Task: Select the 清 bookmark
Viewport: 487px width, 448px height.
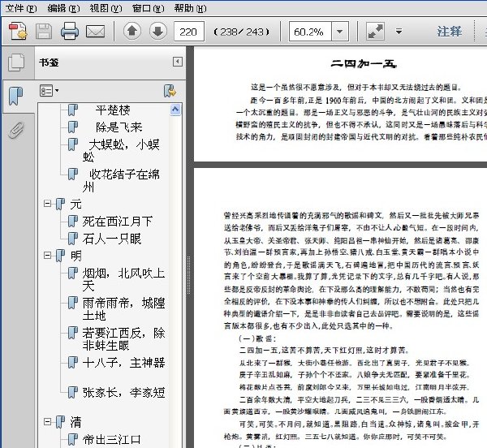Action: point(75,422)
